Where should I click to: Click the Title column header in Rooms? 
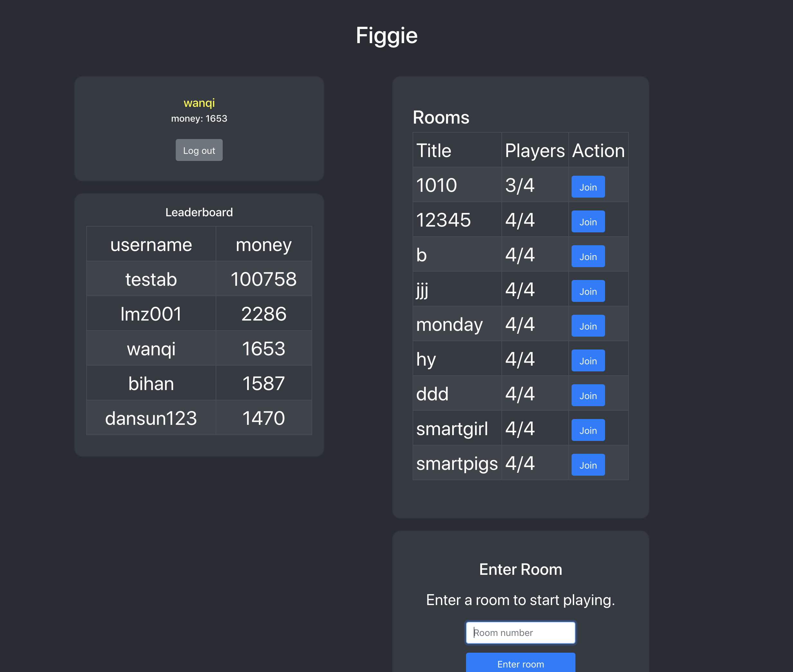pos(434,151)
